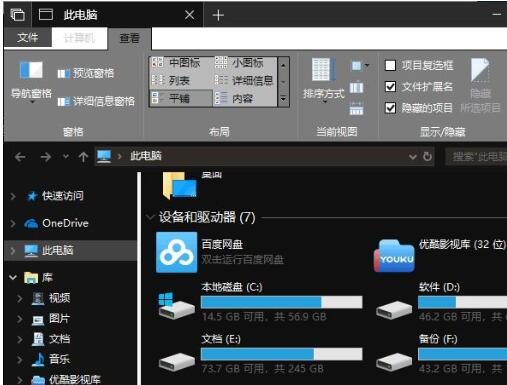
Task: Open the Group by icon dropdown
Action: pos(360,66)
